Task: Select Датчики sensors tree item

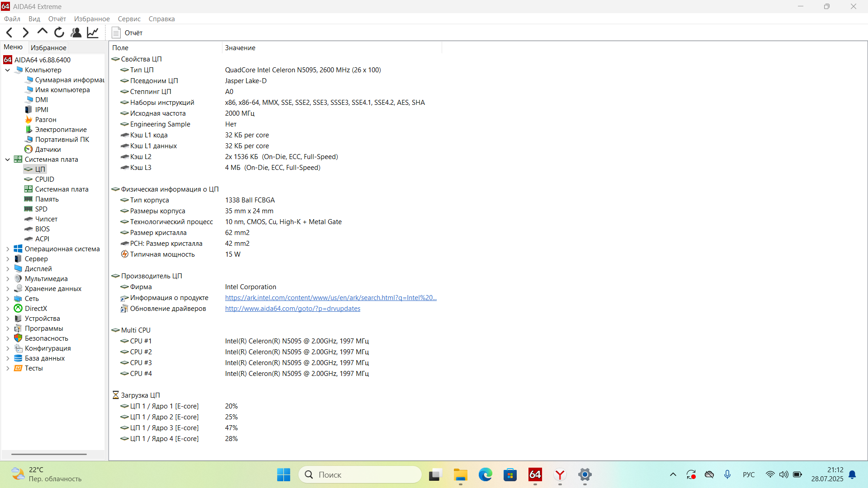Action: (48, 150)
